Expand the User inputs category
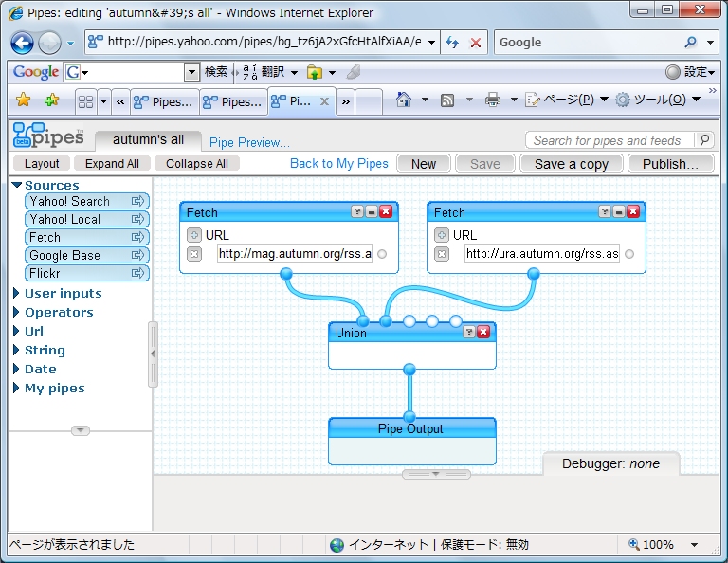This screenshot has height=563, width=728. pos(16,293)
